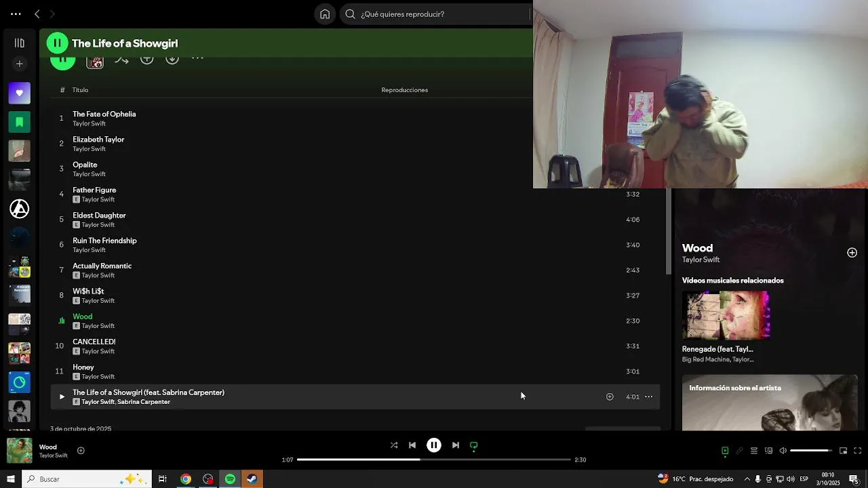Toggle shuffle in player controls

pos(394,445)
